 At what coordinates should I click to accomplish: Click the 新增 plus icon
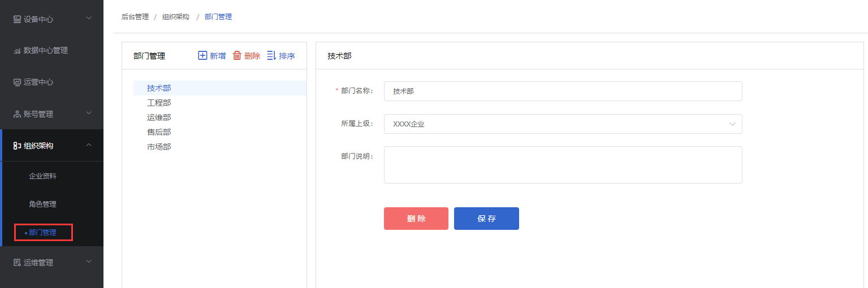pyautogui.click(x=202, y=55)
